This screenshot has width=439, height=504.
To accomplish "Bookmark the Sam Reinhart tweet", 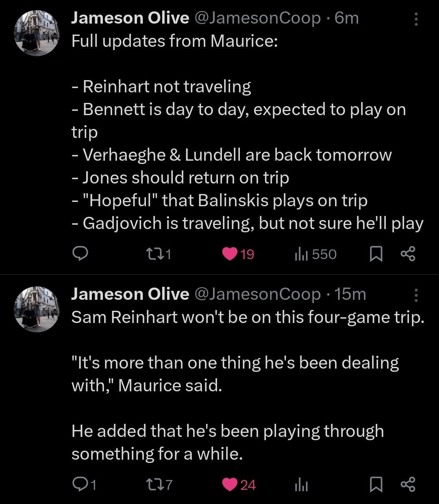I will (x=376, y=484).
